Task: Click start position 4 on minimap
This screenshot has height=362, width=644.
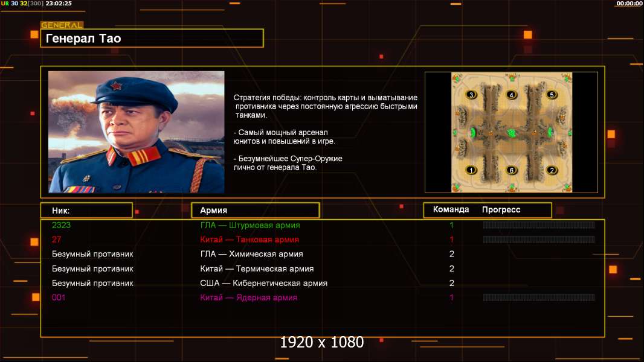Action: click(x=511, y=95)
